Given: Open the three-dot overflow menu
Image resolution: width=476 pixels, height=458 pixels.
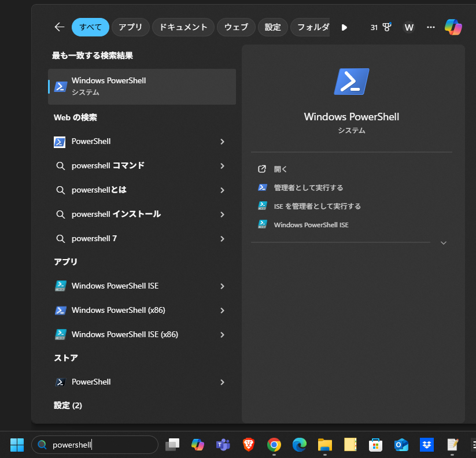Looking at the screenshot, I should 430,27.
